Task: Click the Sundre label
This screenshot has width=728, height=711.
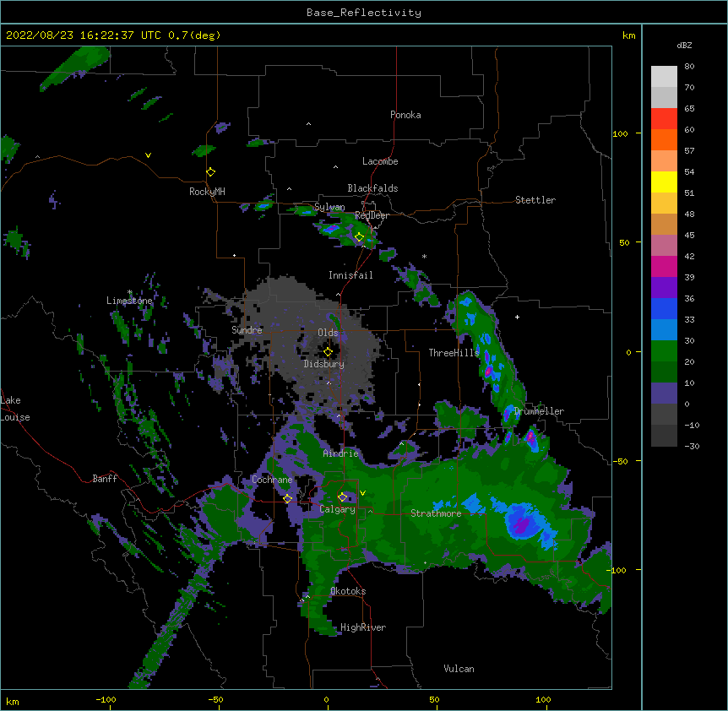Action: point(247,330)
